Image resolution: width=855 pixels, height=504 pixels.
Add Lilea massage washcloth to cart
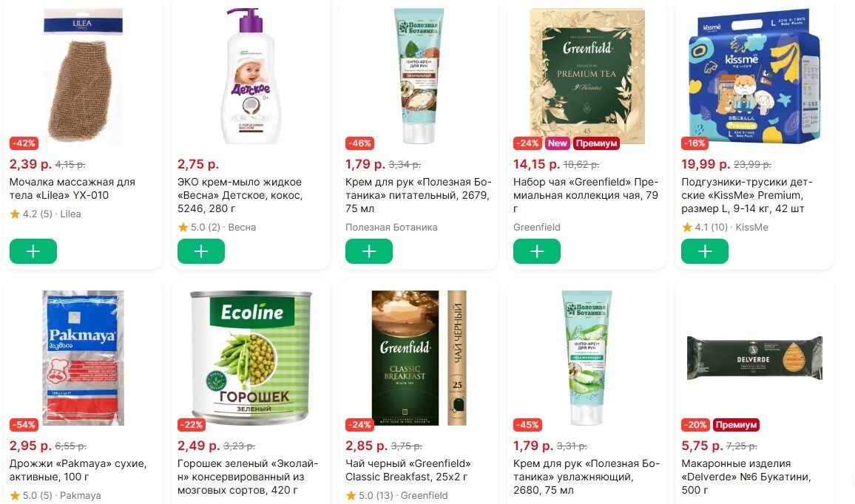33,251
